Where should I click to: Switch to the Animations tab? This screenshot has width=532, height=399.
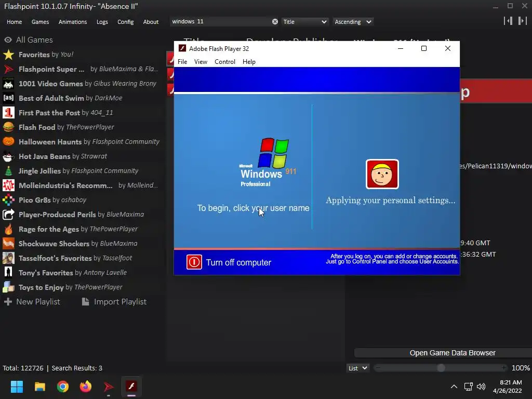click(x=73, y=22)
